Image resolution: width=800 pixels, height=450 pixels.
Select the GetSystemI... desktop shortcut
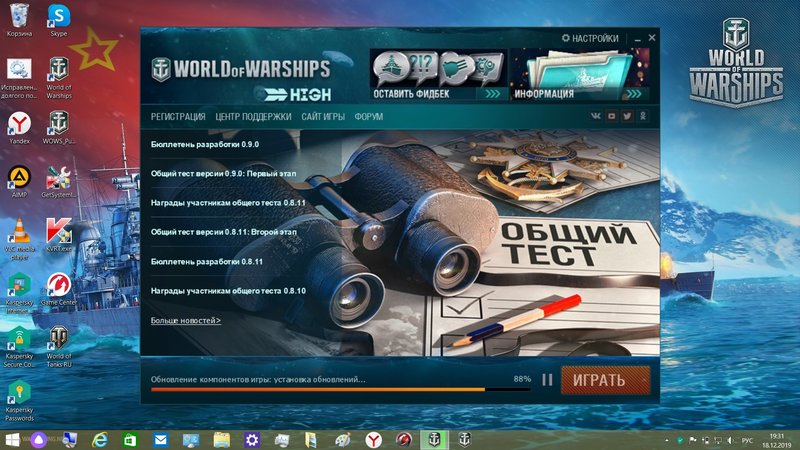point(59,182)
